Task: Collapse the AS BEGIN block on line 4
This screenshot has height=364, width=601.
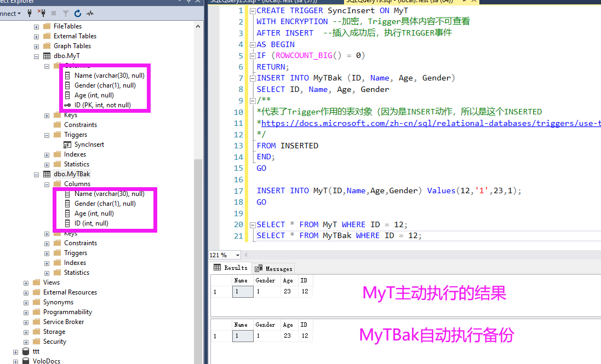Action: coord(253,45)
